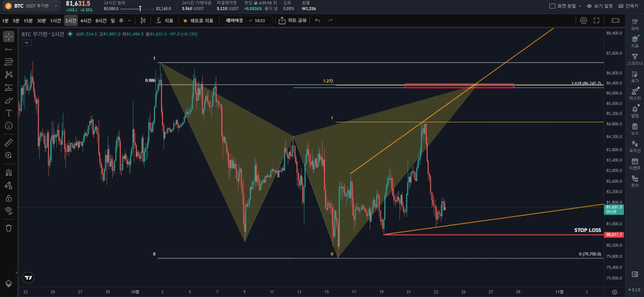Toggle lock all drawings
The width and height of the screenshot is (644, 297).
tap(9, 198)
